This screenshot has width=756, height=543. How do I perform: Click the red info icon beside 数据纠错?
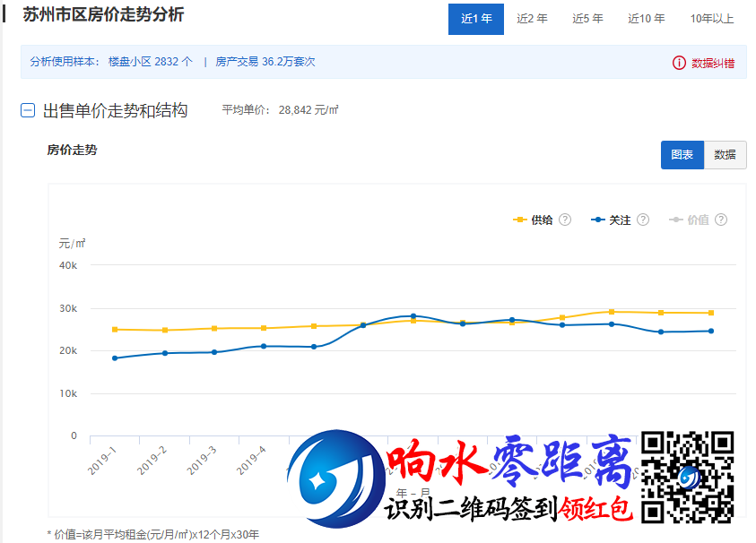click(x=679, y=63)
